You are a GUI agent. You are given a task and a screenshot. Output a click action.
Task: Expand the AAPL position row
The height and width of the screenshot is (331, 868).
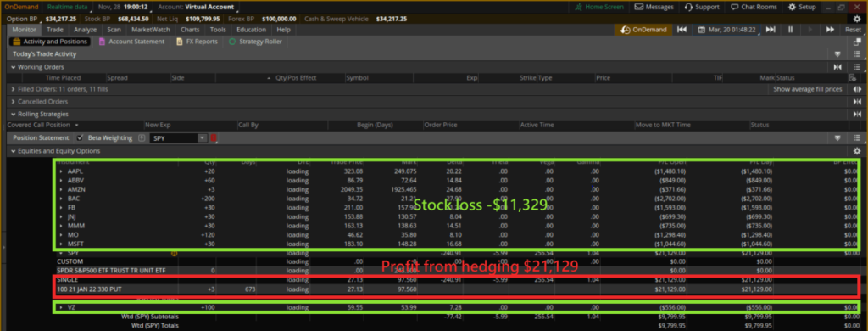[61, 171]
